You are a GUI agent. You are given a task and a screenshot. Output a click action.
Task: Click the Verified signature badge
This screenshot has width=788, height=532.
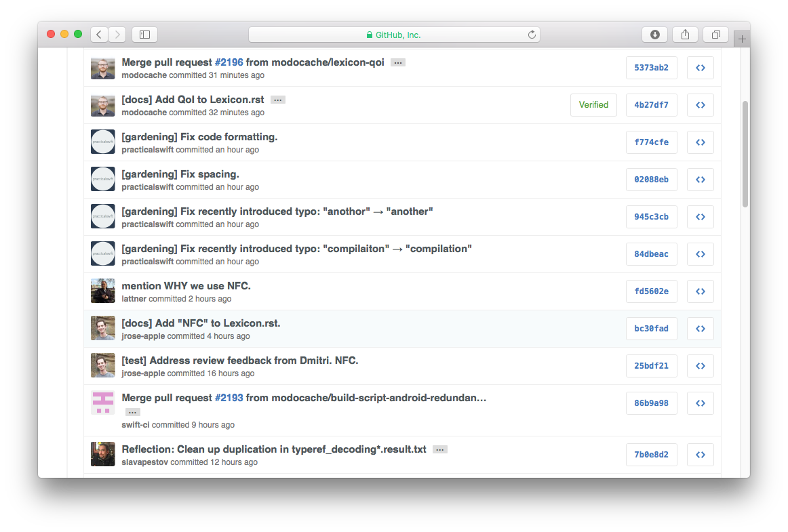click(593, 105)
